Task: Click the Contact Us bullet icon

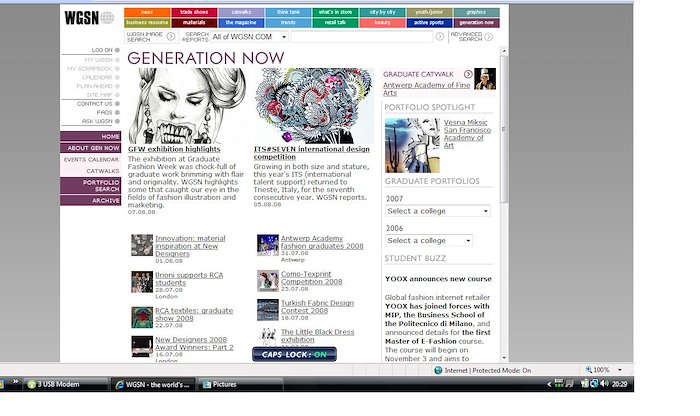Action: click(x=117, y=104)
